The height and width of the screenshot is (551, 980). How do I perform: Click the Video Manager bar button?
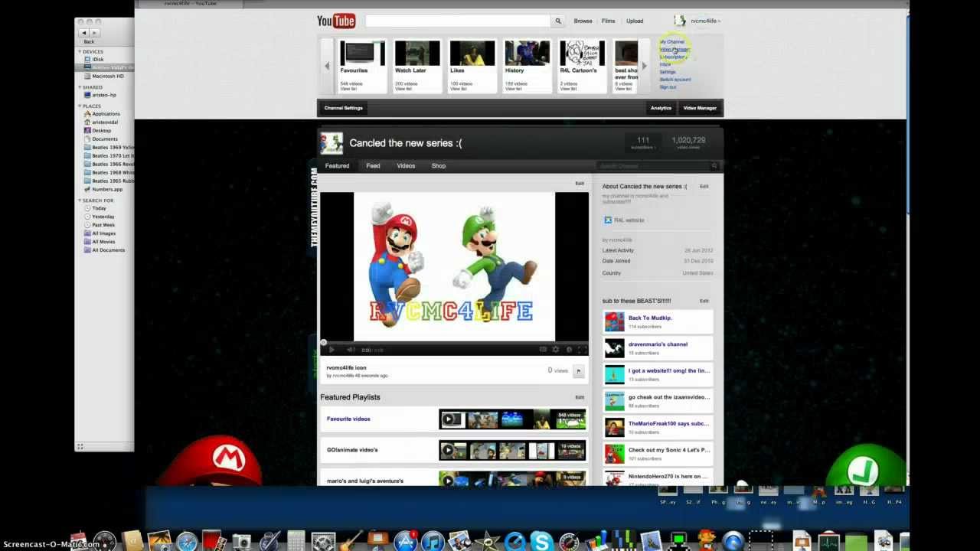click(x=700, y=108)
